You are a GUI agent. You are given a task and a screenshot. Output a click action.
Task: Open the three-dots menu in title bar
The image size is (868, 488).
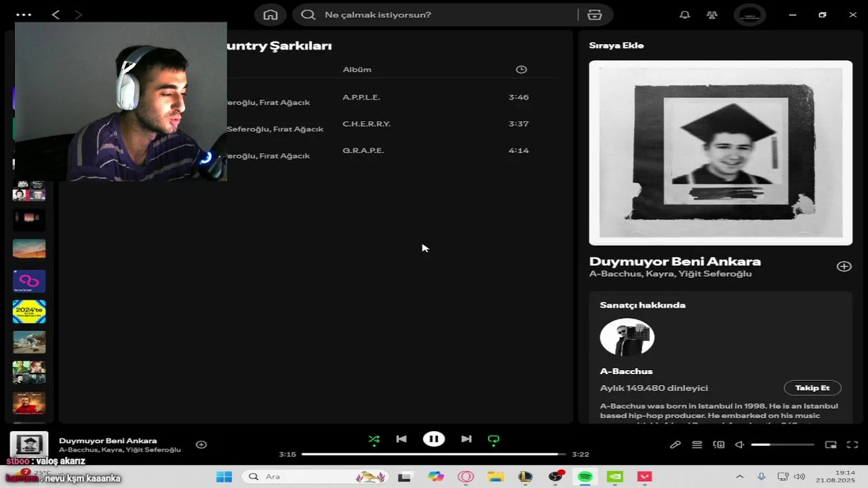coord(24,14)
